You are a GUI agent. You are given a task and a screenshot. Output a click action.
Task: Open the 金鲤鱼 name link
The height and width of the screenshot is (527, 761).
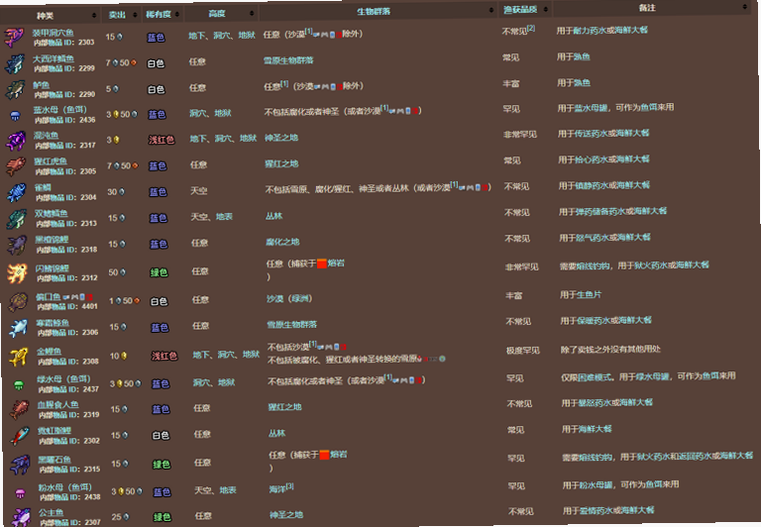coord(49,352)
